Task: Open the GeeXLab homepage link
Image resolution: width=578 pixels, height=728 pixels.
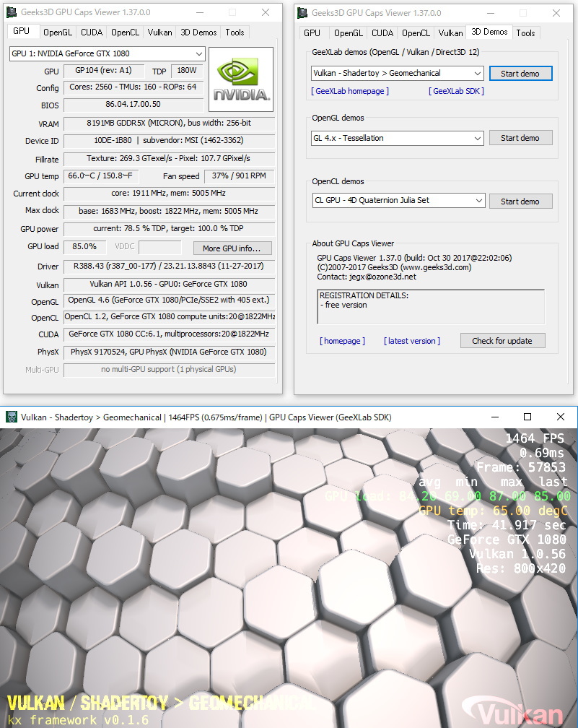Action: pyautogui.click(x=350, y=91)
